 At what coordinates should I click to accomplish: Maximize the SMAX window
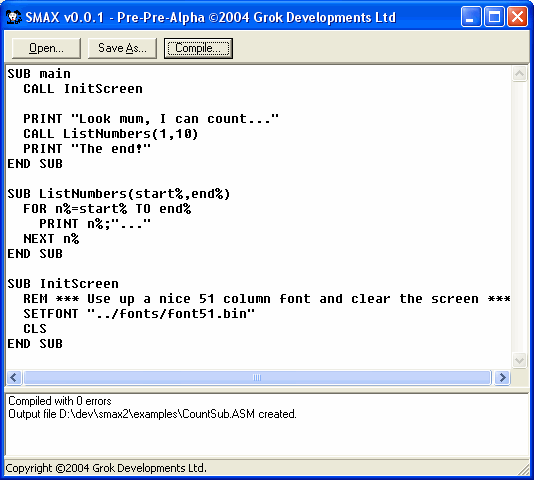pos(494,16)
